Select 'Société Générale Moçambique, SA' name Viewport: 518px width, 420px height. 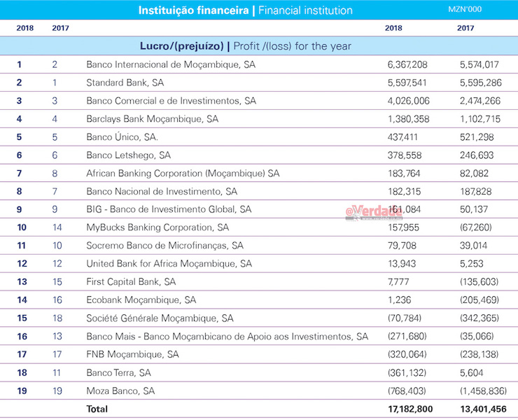coord(160,318)
